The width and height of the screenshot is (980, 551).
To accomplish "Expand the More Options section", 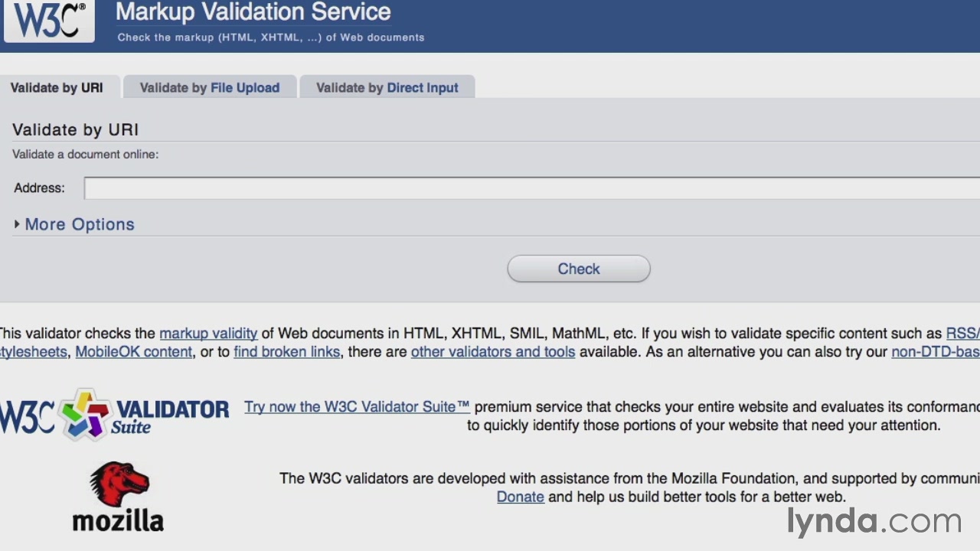I will (74, 224).
